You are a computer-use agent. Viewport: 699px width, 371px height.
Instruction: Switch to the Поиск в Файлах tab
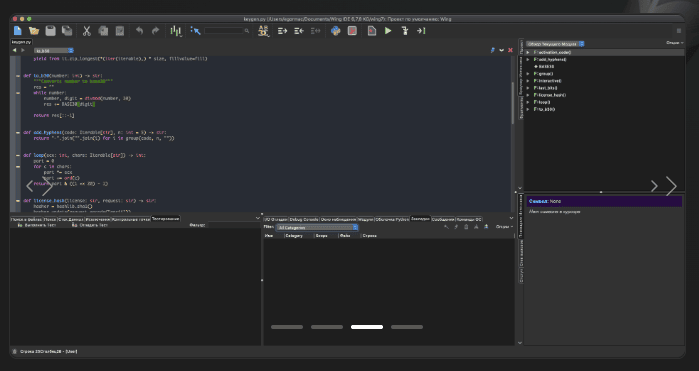26,219
